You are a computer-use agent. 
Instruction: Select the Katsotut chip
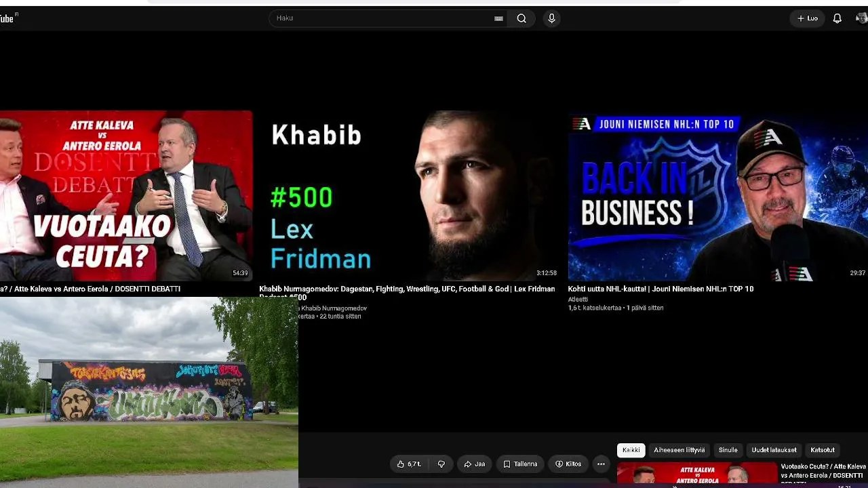point(823,450)
